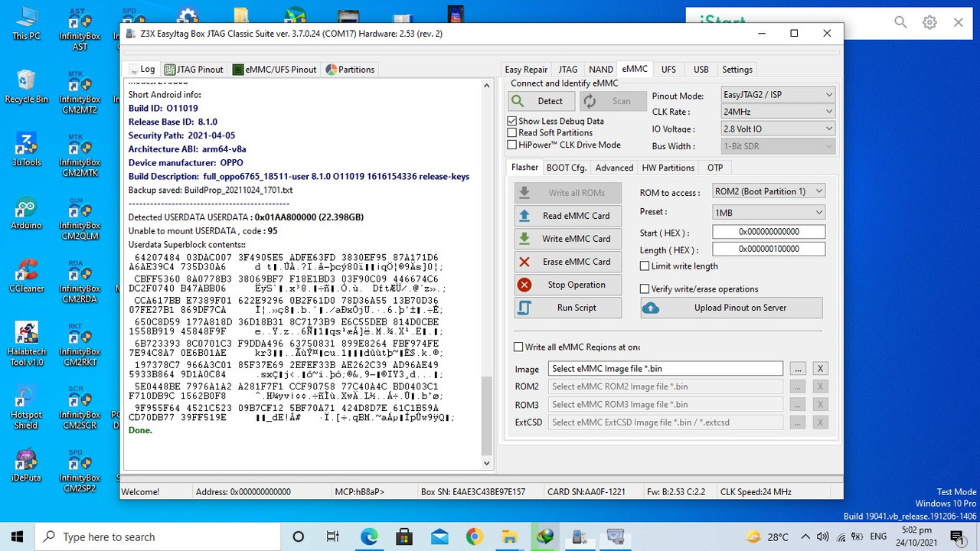This screenshot has height=551, width=980.
Task: Select InfinityBox CM2SP2 desktop shortcut
Action: point(80,471)
